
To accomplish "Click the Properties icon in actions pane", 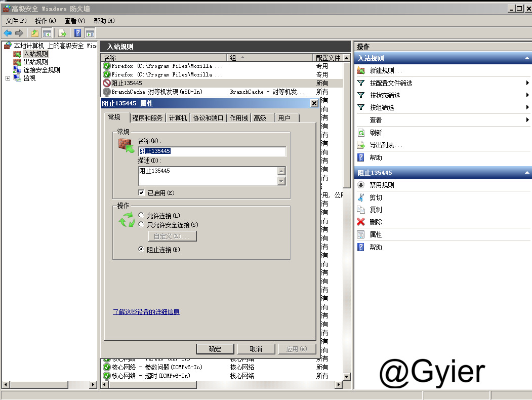I will coord(361,234).
